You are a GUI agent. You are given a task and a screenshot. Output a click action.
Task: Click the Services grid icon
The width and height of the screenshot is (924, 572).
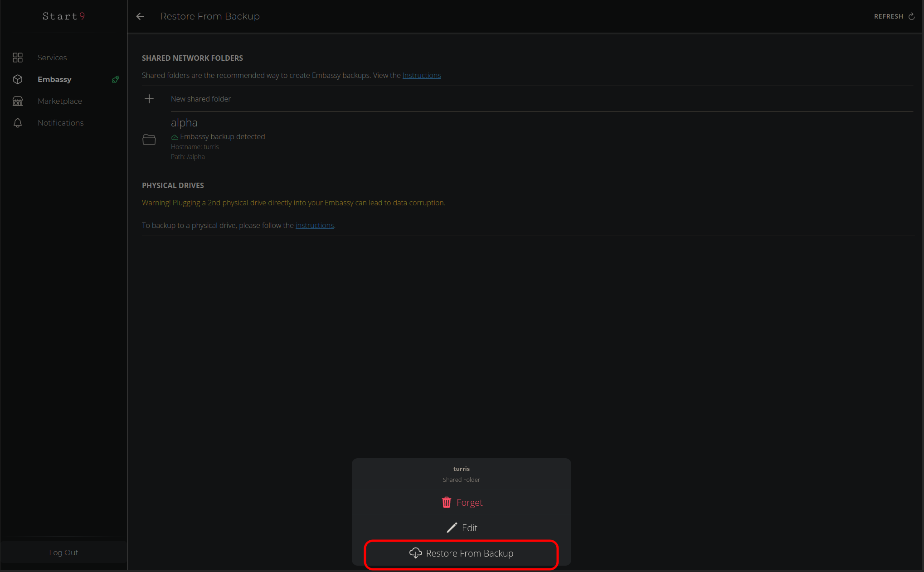18,58
